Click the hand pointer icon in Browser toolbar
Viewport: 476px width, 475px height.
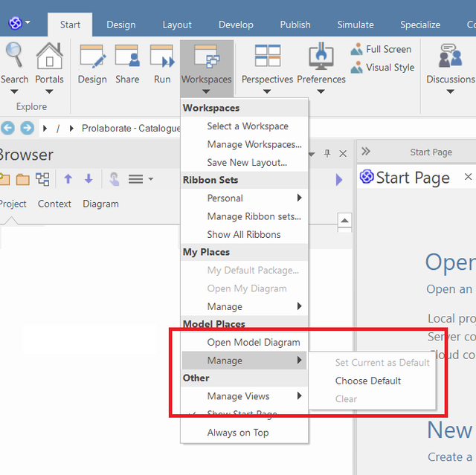click(x=115, y=178)
